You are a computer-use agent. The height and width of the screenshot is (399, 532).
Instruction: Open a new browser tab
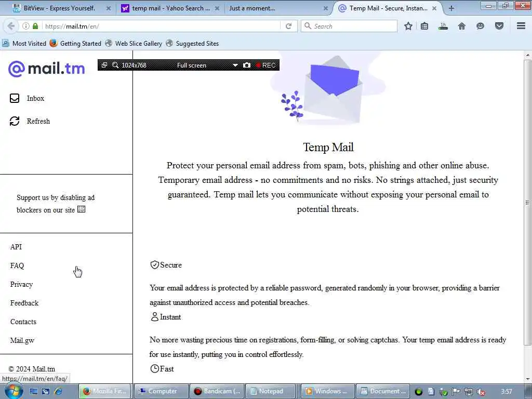[451, 8]
